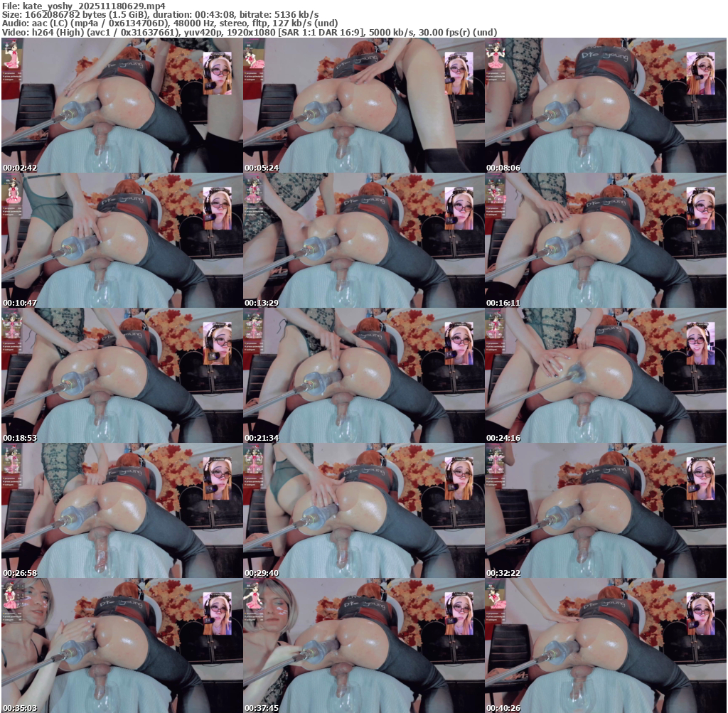Select the frame at 00:37:45
The width and height of the screenshot is (728, 713).
[x=363, y=645]
